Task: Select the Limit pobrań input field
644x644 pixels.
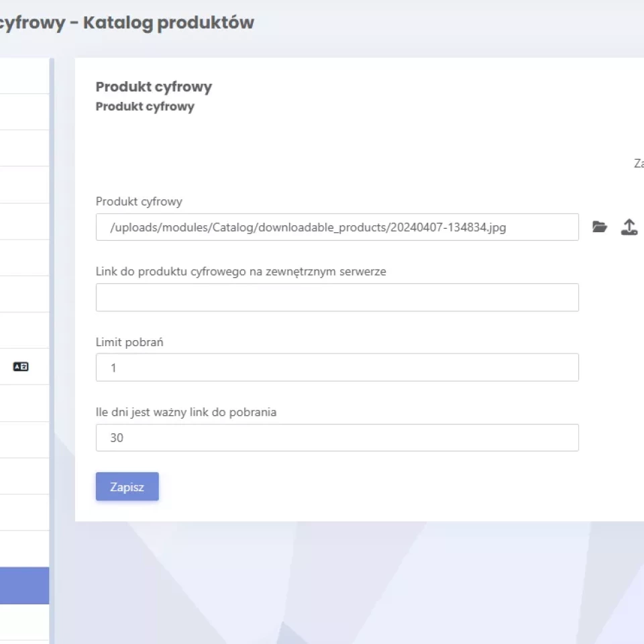Action: point(337,368)
